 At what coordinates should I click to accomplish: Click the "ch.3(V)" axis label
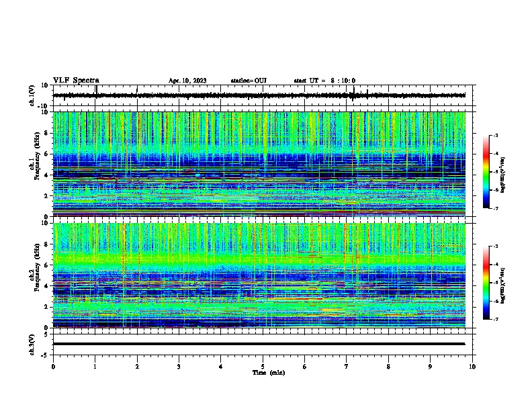[x=32, y=345]
